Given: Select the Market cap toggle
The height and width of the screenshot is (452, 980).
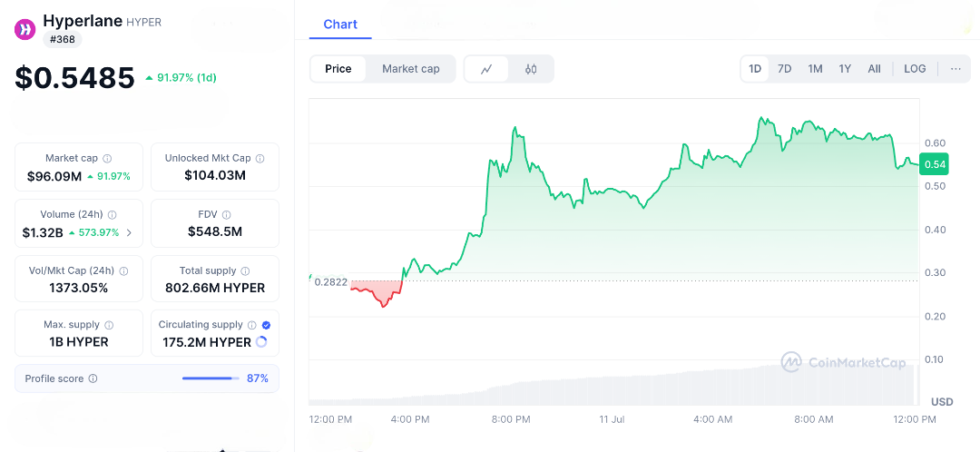Looking at the screenshot, I should tap(411, 69).
